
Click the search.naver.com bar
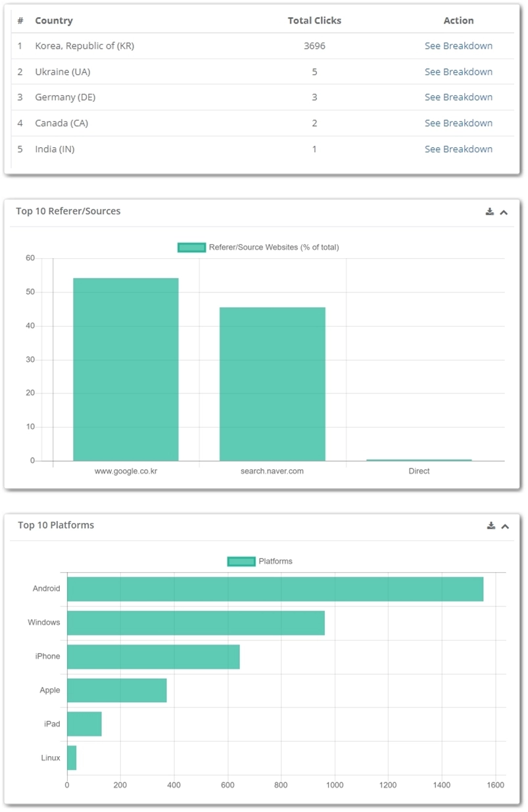pyautogui.click(x=272, y=384)
